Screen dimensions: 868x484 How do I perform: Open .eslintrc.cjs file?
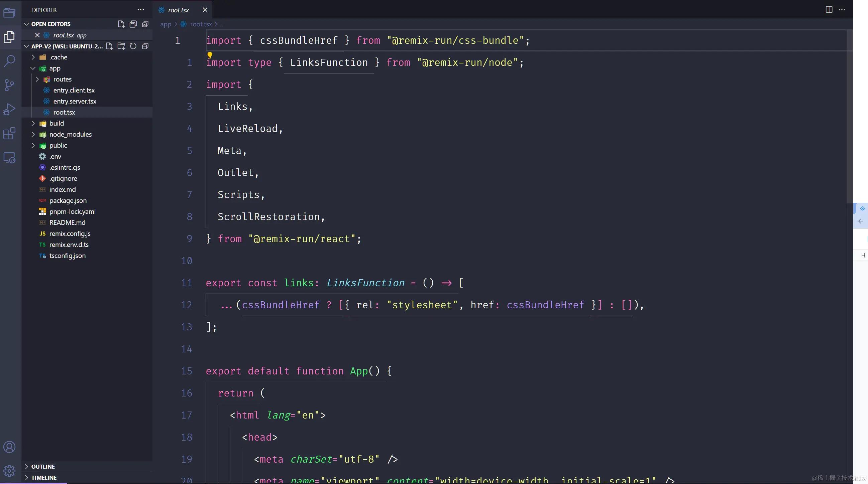point(87,167)
